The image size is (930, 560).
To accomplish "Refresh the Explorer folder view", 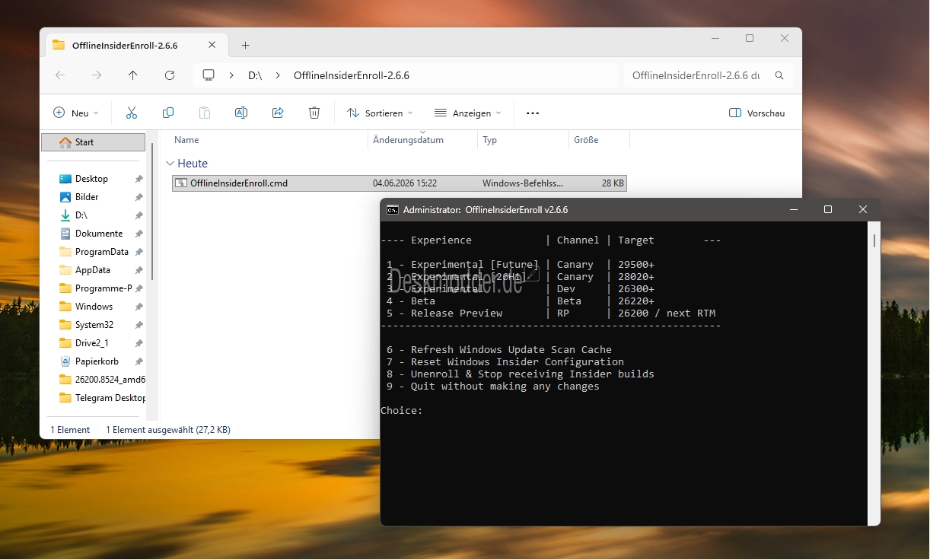I will click(x=170, y=75).
